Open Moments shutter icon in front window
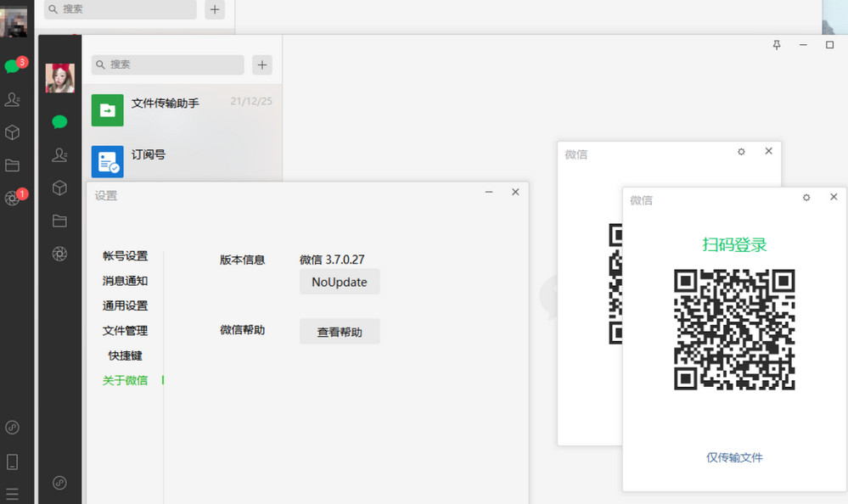 coord(59,254)
